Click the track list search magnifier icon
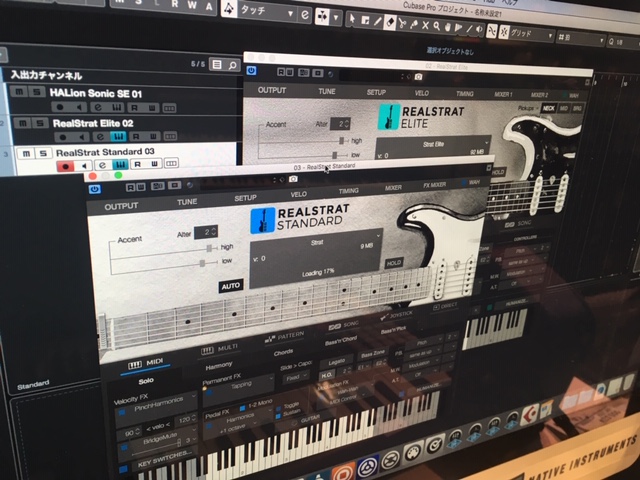The height and width of the screenshot is (480, 640). tap(232, 65)
